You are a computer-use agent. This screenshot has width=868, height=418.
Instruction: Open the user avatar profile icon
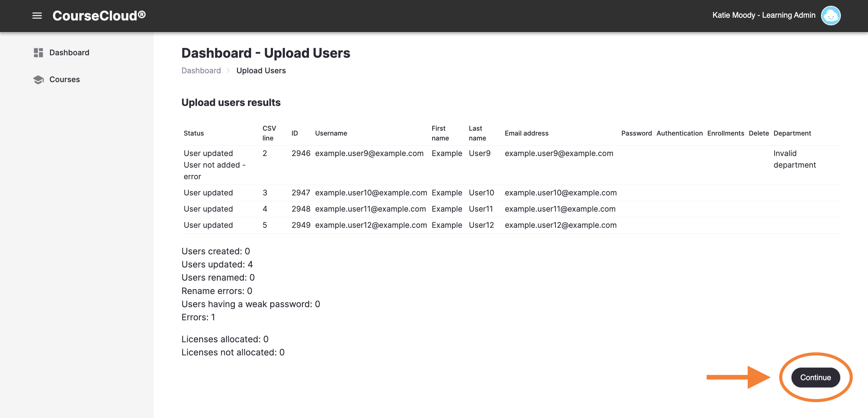tap(830, 16)
